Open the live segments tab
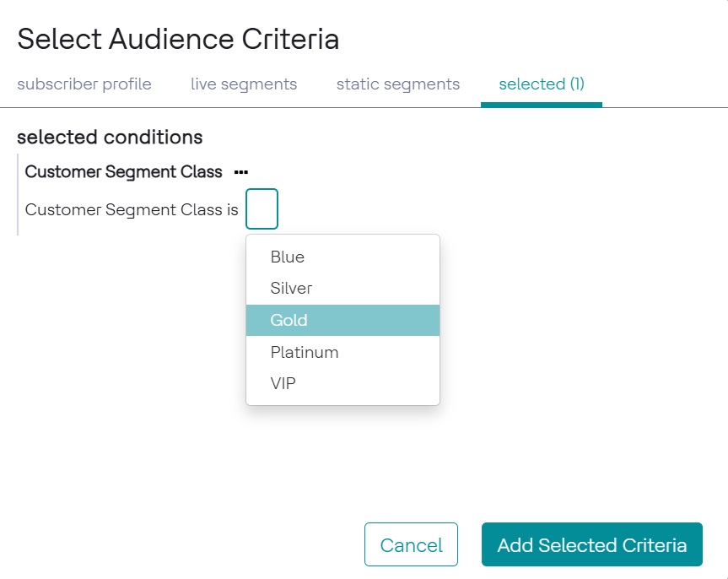728x579 pixels. point(244,84)
